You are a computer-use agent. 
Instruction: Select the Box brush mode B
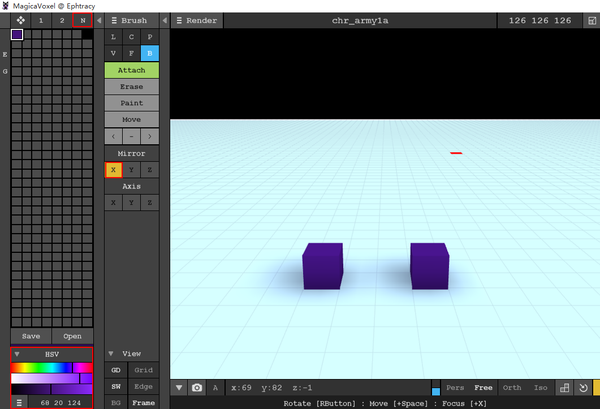(x=149, y=53)
